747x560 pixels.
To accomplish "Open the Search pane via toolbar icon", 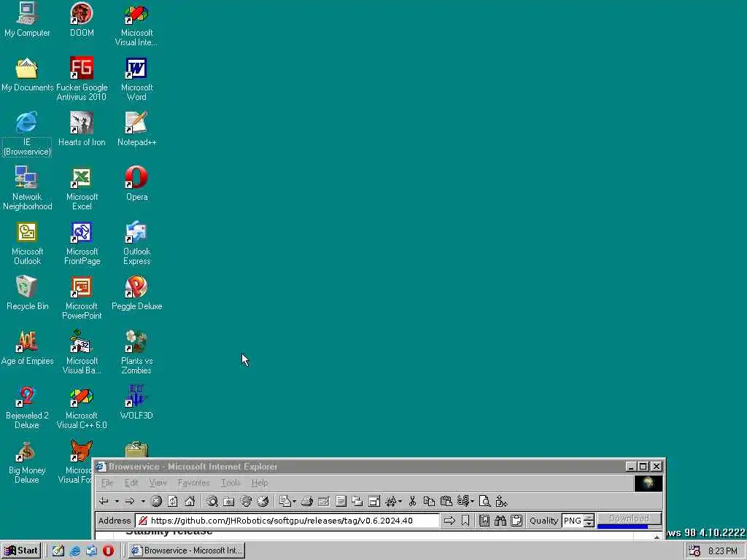I will [x=212, y=501].
